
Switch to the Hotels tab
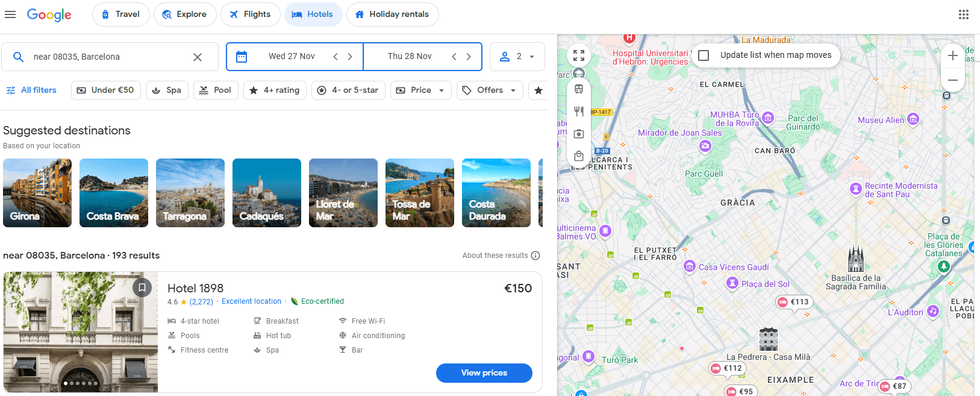pyautogui.click(x=313, y=14)
